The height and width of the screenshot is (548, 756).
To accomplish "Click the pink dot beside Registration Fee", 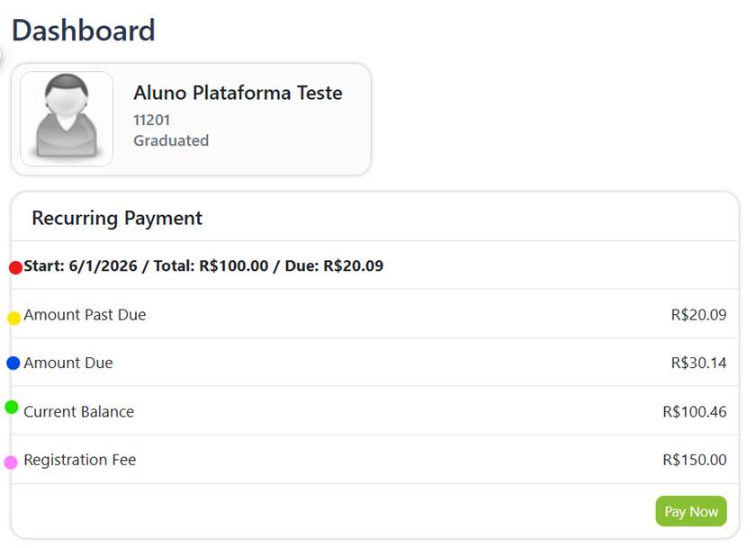I will point(11,463).
